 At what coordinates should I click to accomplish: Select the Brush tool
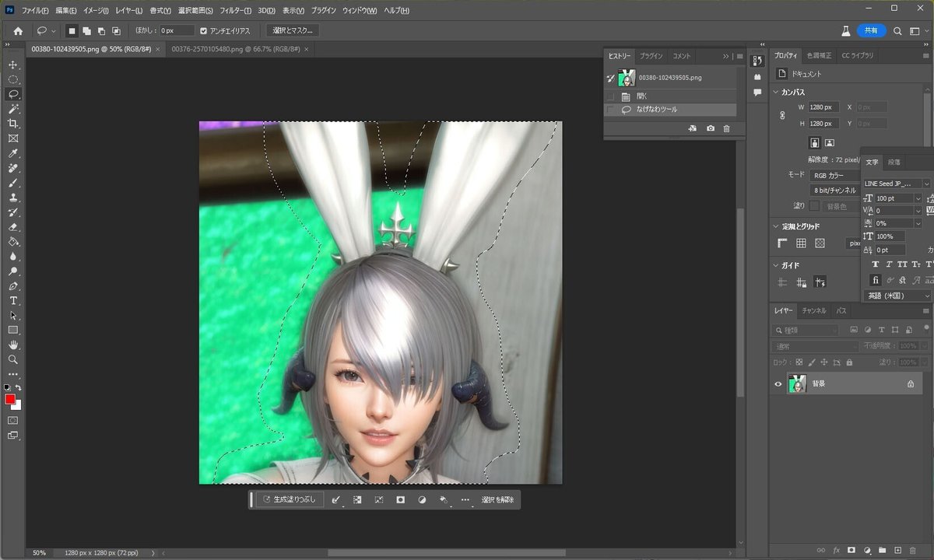pyautogui.click(x=13, y=183)
